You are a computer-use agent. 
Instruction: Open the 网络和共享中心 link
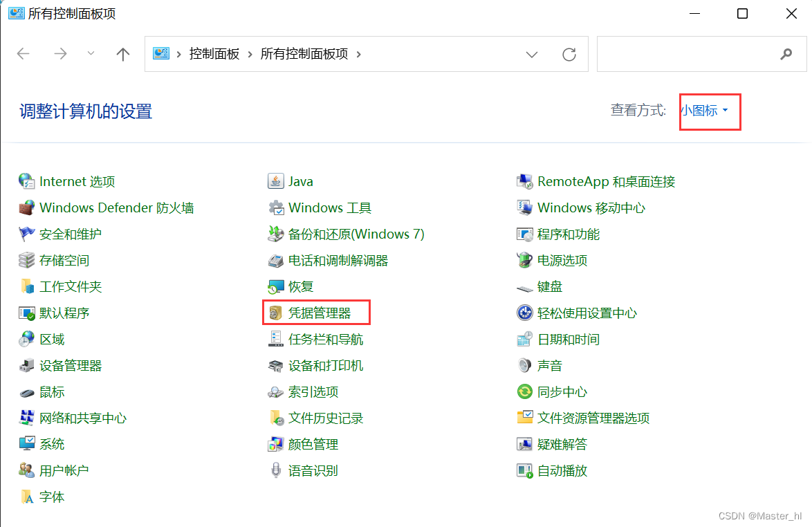coord(83,418)
